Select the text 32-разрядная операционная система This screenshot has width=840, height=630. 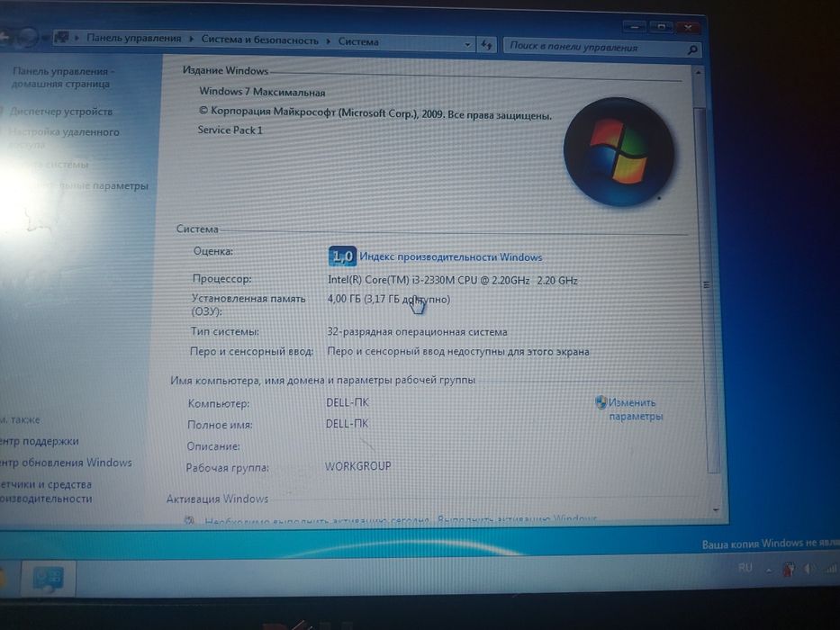(417, 331)
